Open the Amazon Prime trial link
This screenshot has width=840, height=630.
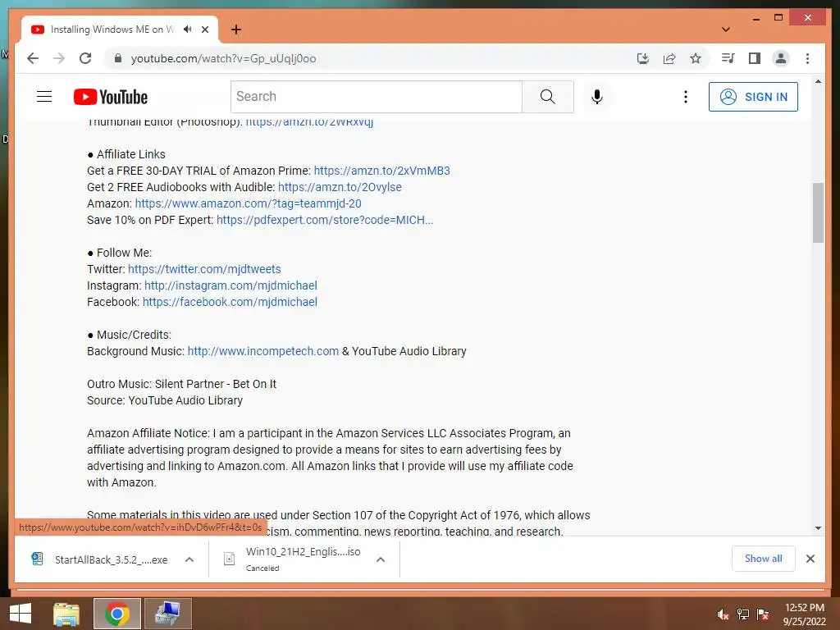(x=381, y=171)
